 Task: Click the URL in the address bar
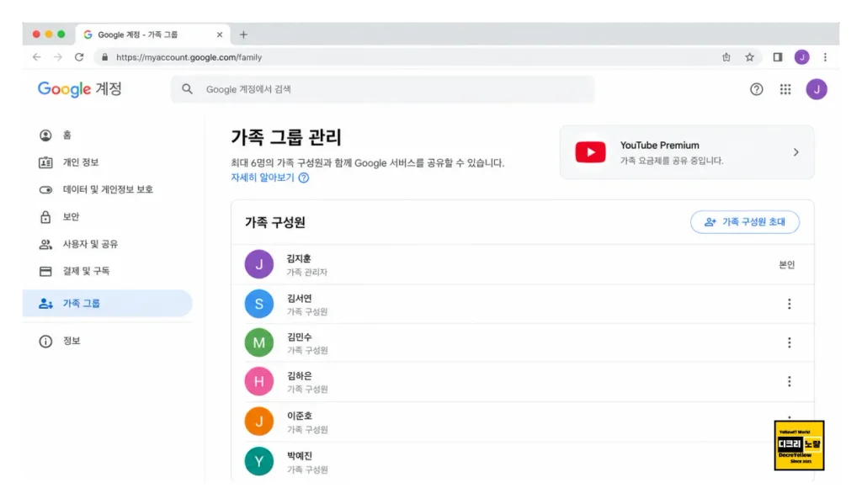coord(189,57)
